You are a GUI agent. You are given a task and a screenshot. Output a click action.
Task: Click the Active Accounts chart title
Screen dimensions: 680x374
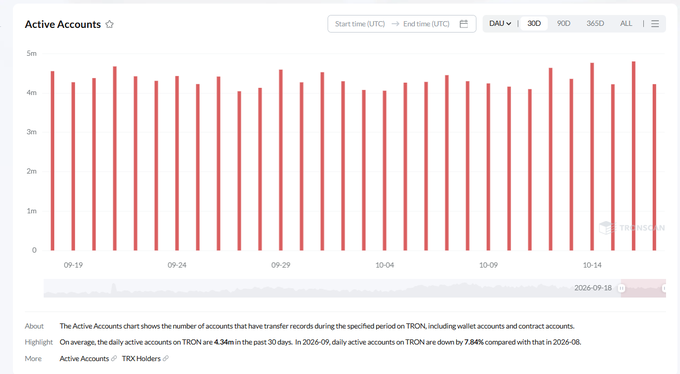coord(63,24)
